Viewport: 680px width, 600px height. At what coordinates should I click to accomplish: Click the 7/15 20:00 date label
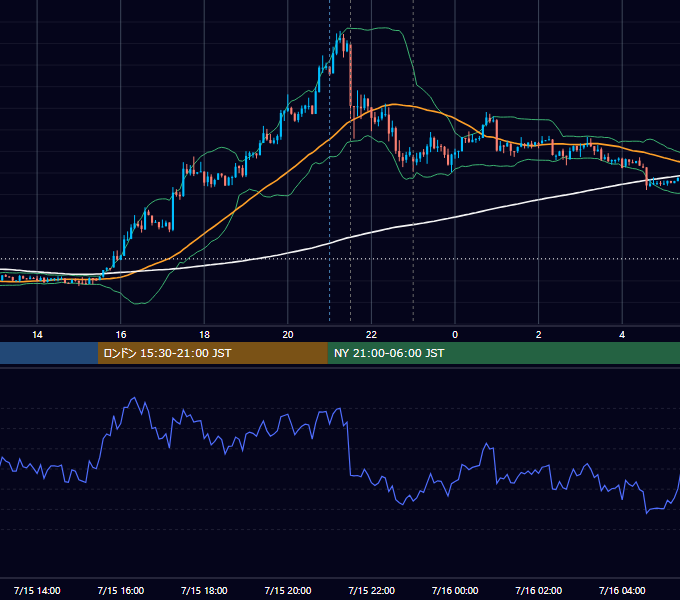[x=288, y=590]
